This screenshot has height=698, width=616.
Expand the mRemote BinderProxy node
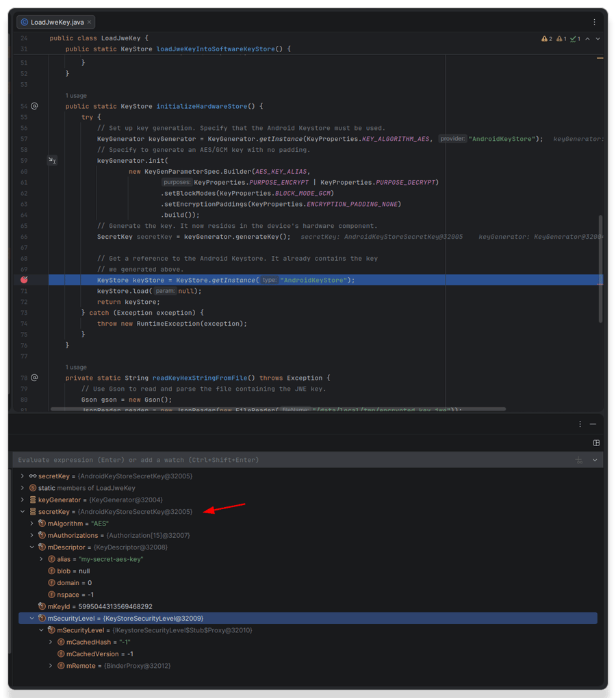pos(51,665)
